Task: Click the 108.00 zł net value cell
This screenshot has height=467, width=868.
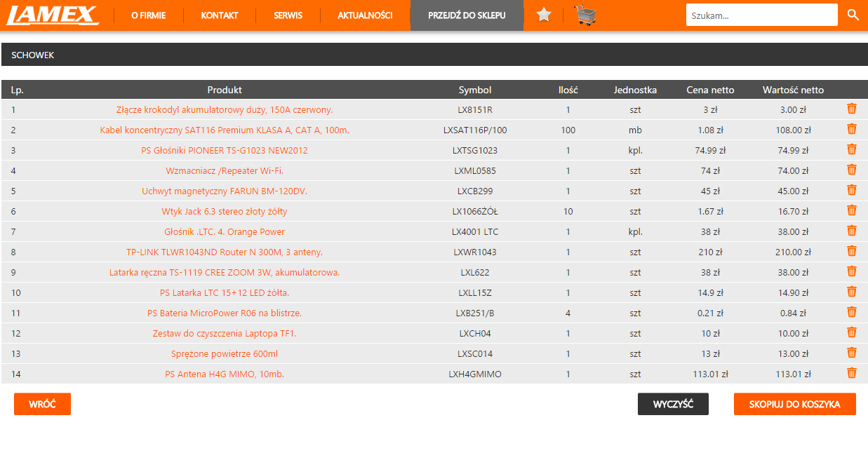Action: 793,130
